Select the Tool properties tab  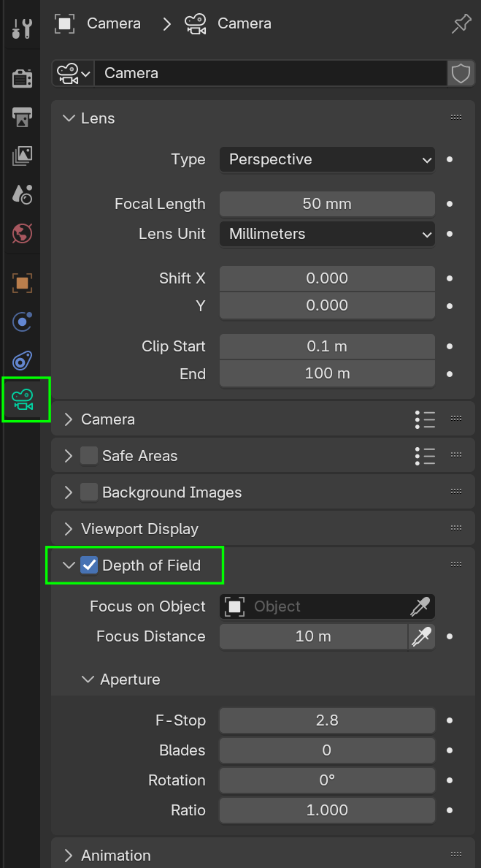[x=20, y=27]
